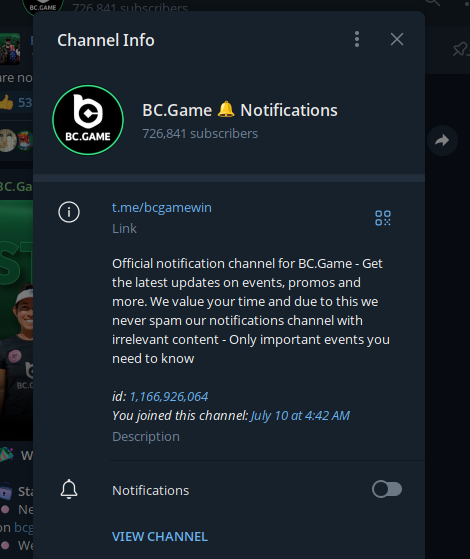Click the pin icon at top right
470x559 pixels.
coord(461,49)
